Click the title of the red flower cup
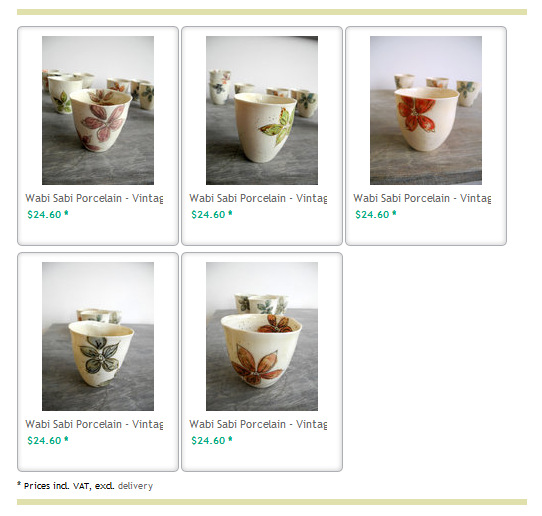Screen dimensions: 542x516 tap(422, 198)
